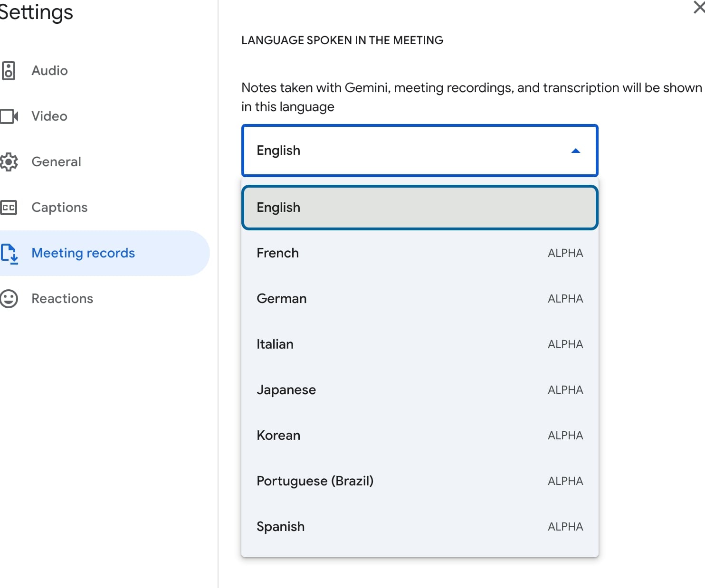
Task: Click the Video camera icon
Action: (9, 116)
